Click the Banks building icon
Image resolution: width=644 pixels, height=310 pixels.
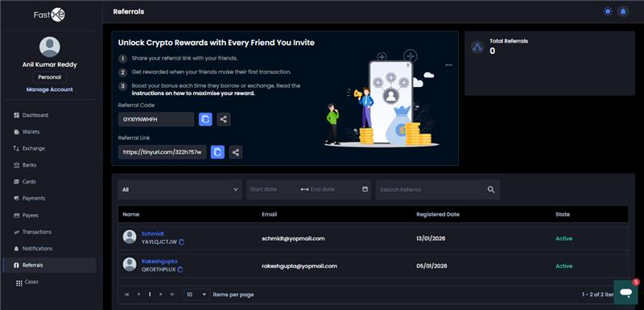coord(16,165)
